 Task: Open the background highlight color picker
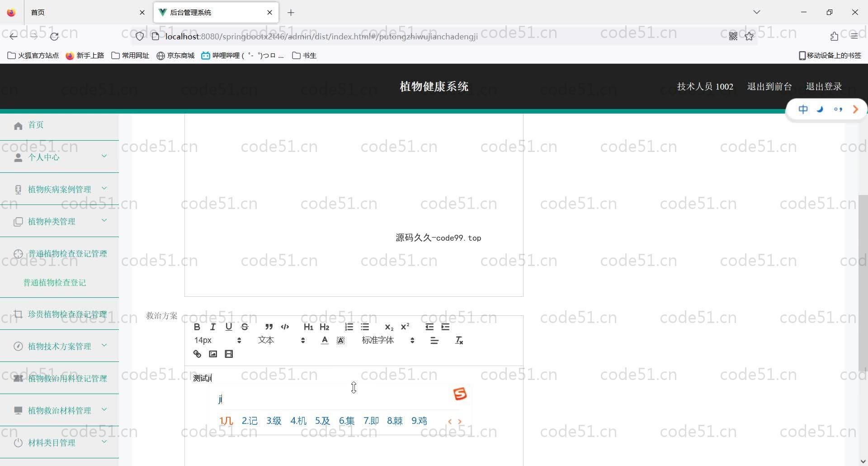(x=340, y=340)
